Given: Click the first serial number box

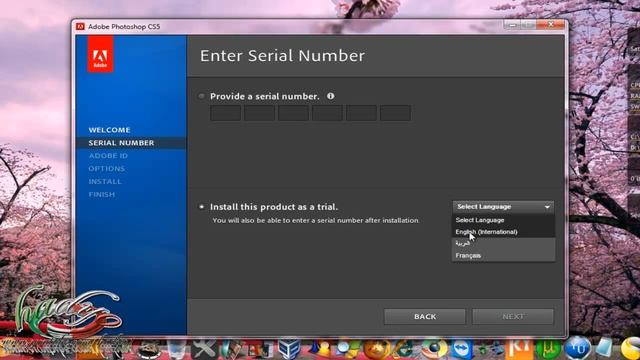Looking at the screenshot, I should [x=225, y=113].
